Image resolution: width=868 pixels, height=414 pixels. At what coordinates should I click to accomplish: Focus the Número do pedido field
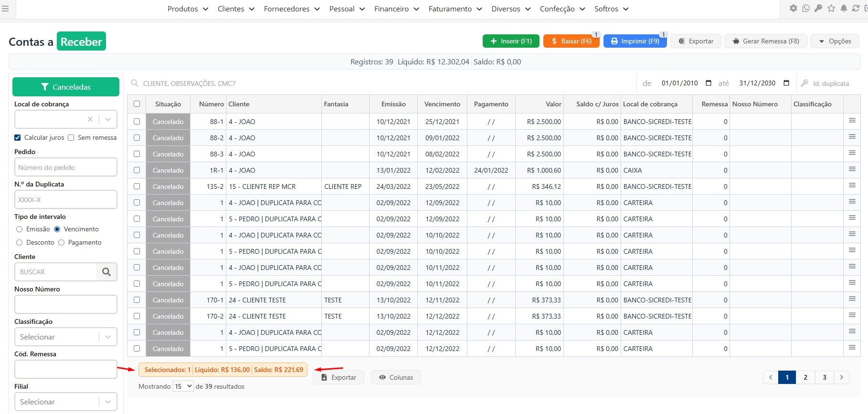point(66,167)
